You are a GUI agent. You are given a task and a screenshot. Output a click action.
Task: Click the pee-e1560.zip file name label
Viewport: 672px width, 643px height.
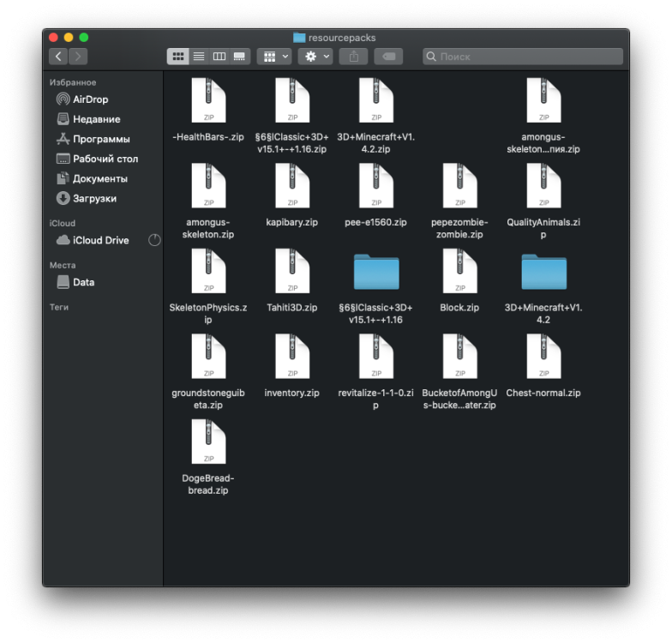(x=375, y=222)
